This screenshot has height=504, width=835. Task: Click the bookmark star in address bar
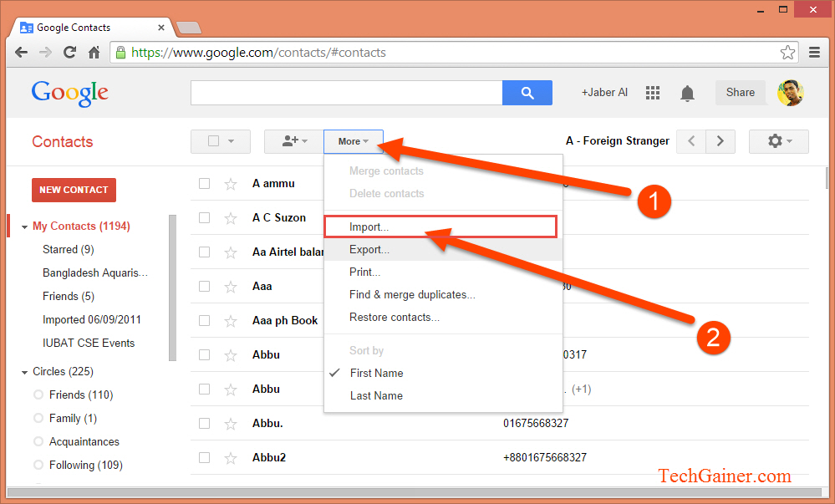click(787, 52)
